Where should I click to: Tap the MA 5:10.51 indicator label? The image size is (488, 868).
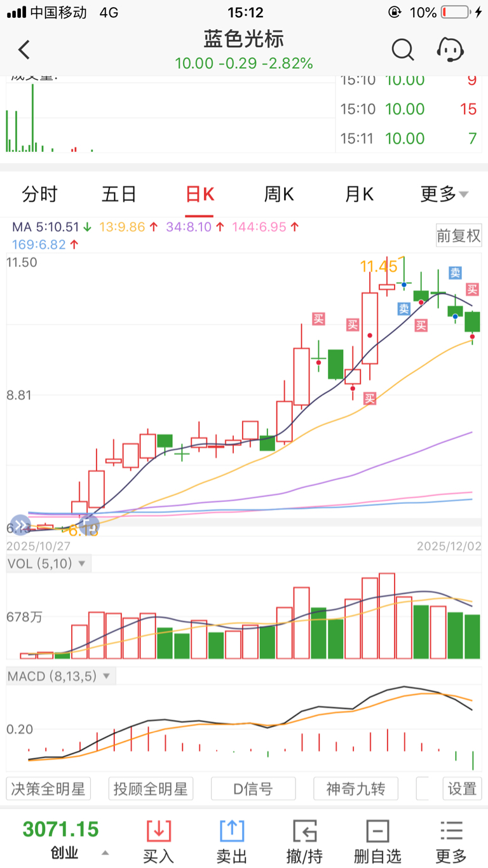(53, 227)
